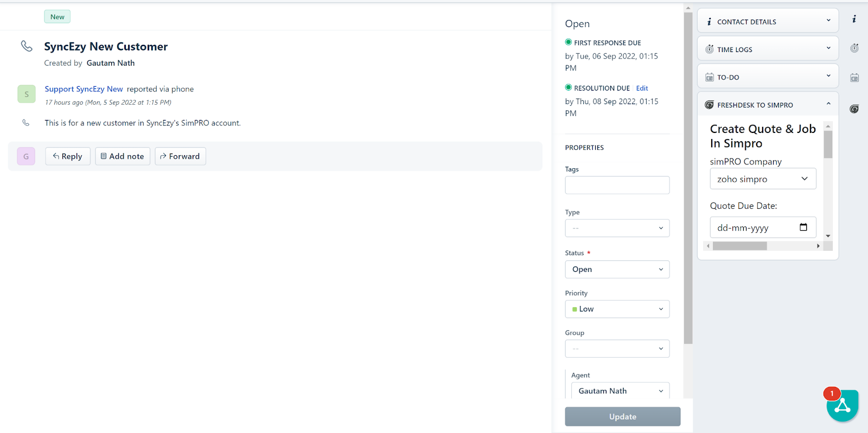Open the teal floating app launcher with badge
This screenshot has width=868, height=433.
tap(843, 405)
